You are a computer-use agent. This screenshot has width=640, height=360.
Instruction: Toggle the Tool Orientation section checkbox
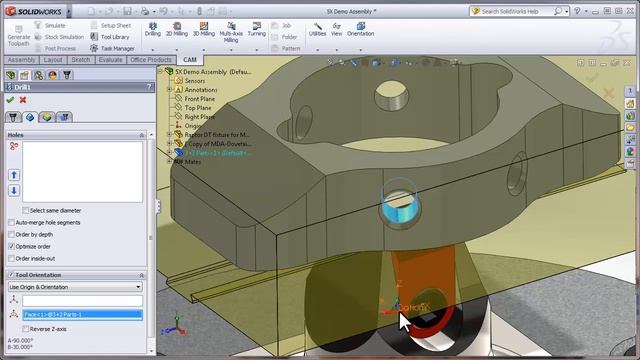click(11, 275)
